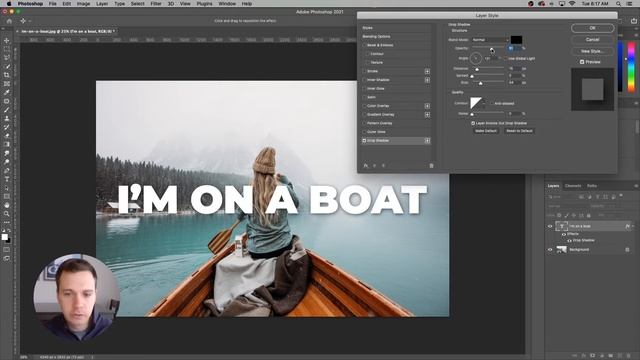The height and width of the screenshot is (360, 640).
Task: Click the Angle dial control
Action: (476, 58)
